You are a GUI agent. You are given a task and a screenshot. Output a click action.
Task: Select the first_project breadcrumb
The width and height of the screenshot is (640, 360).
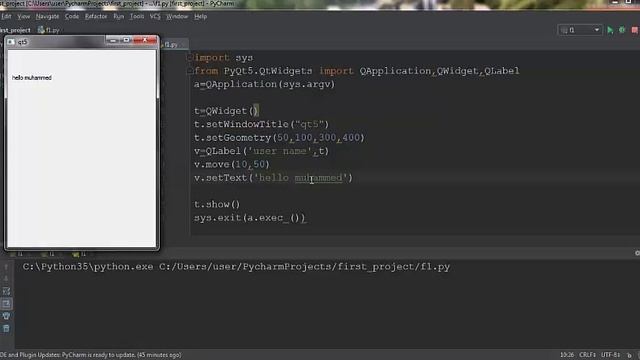tap(16, 30)
